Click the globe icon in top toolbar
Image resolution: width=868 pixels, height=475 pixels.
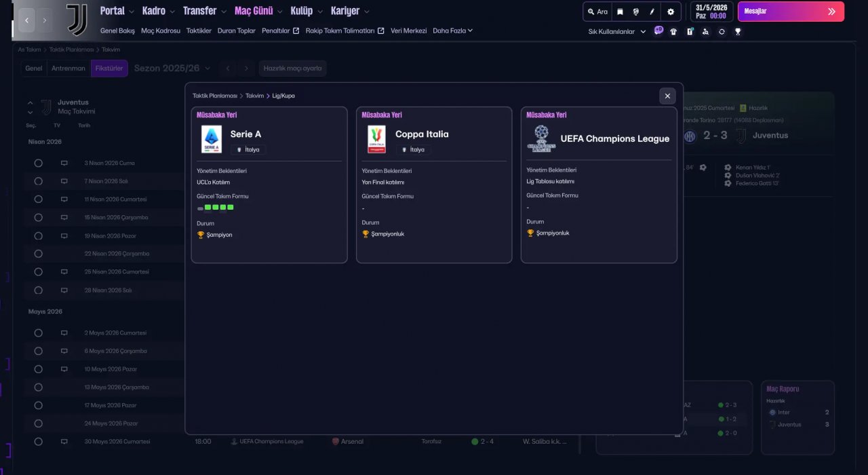pyautogui.click(x=636, y=12)
